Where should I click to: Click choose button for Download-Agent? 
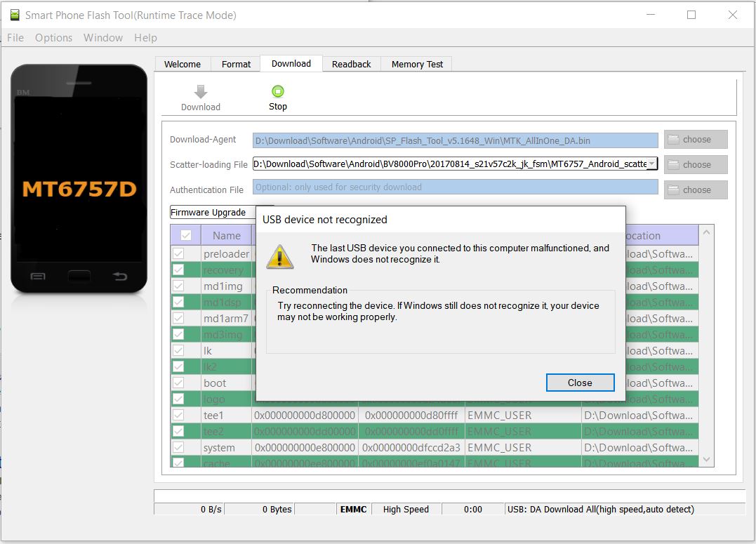coord(696,140)
